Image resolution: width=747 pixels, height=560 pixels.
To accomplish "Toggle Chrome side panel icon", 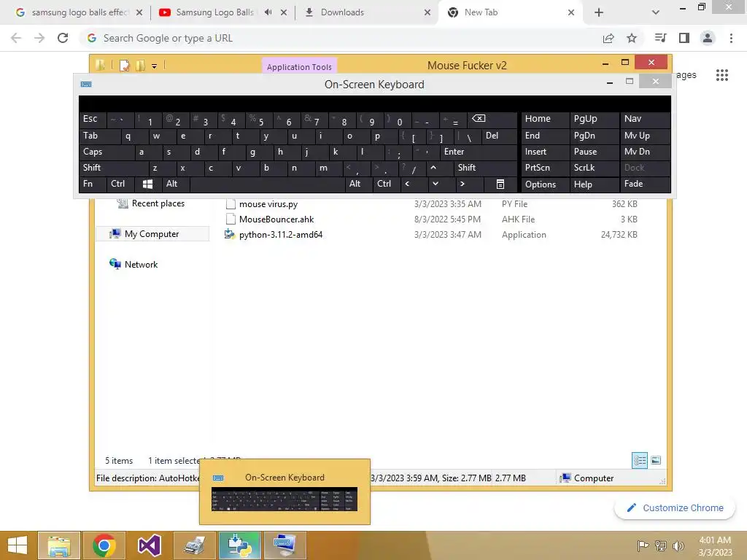I will 684,38.
